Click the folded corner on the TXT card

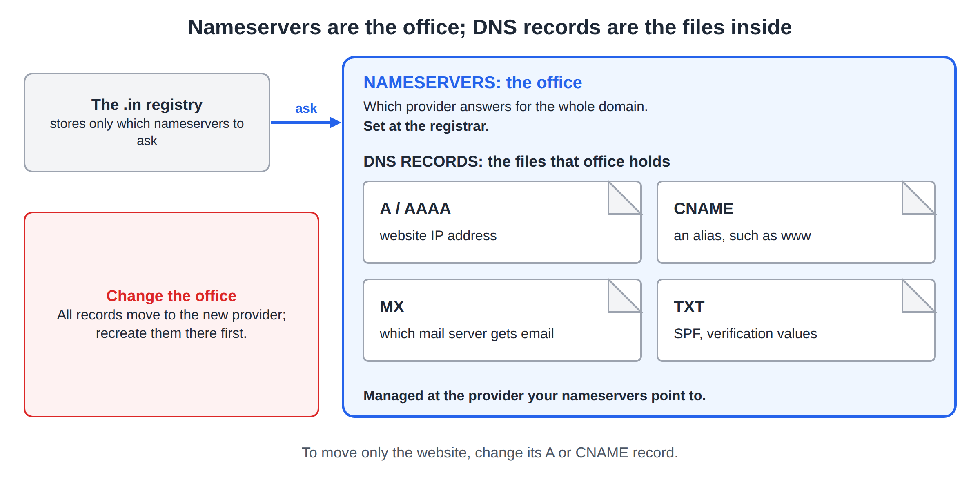click(x=918, y=296)
